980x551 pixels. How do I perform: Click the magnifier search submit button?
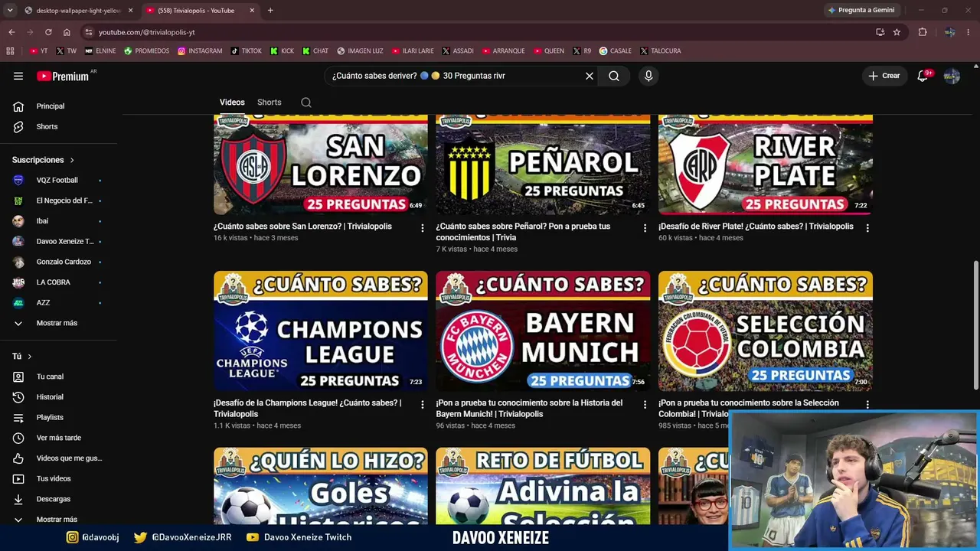614,76
